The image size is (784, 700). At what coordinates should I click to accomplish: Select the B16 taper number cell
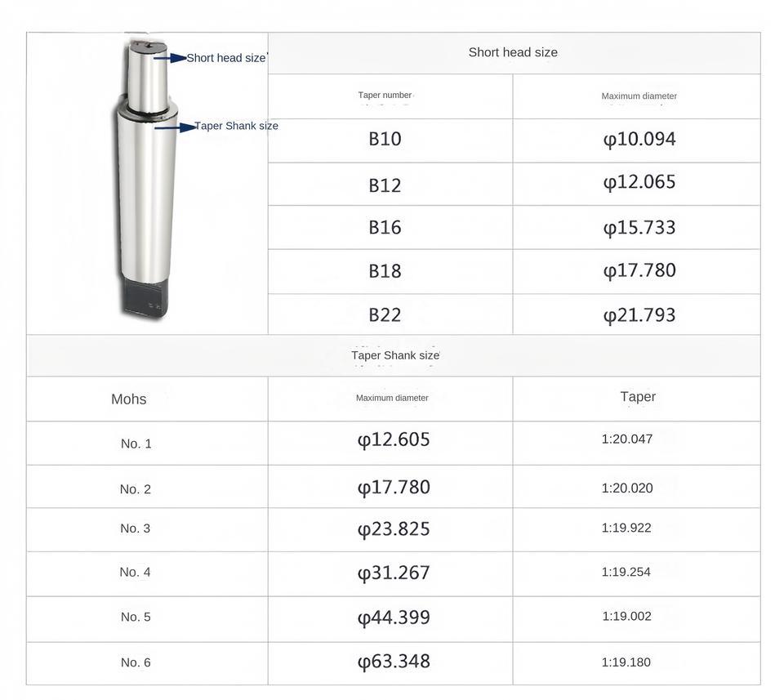point(385,227)
